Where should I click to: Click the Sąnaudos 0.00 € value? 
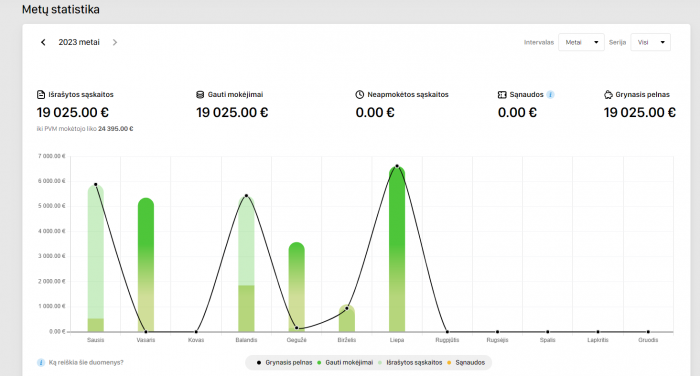point(517,113)
